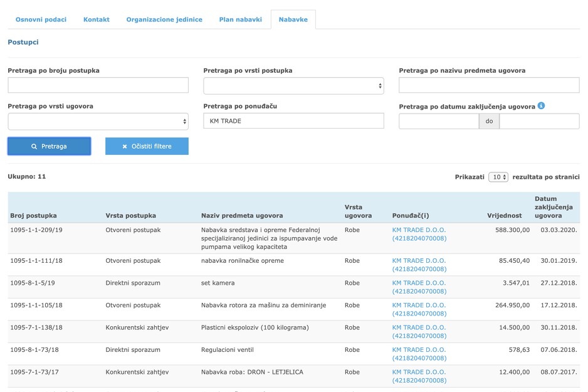This screenshot has width=588, height=392.
Task: Open the results per page dropdown
Action: click(498, 177)
